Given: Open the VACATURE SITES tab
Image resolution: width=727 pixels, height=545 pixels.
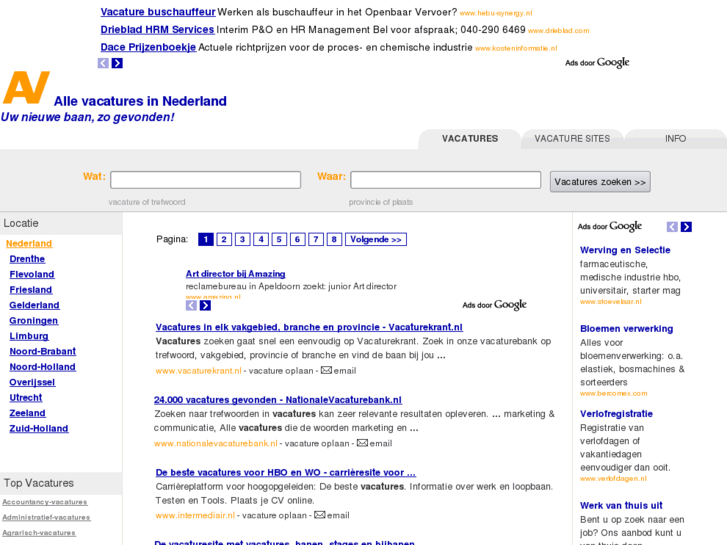Looking at the screenshot, I should point(572,139).
